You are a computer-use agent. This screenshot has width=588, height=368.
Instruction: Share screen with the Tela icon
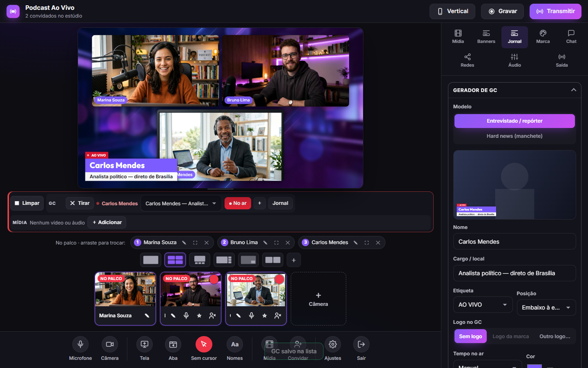(145, 344)
